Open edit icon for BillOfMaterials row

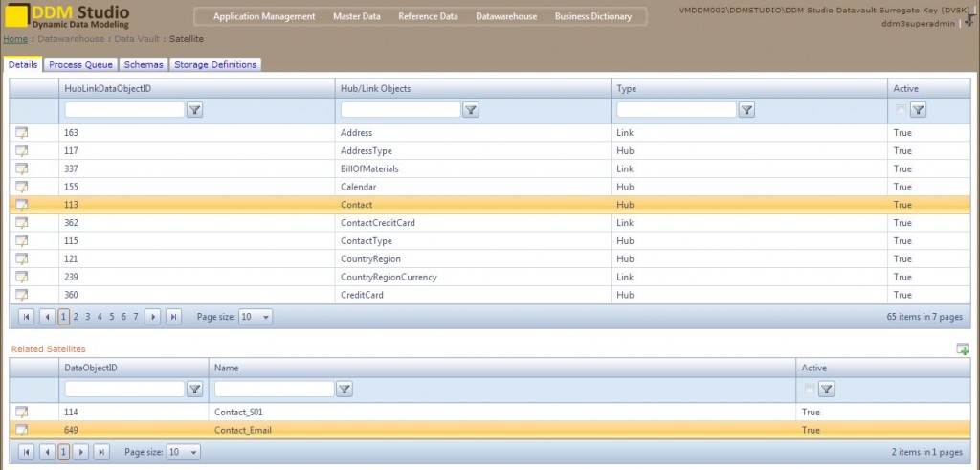[22, 168]
